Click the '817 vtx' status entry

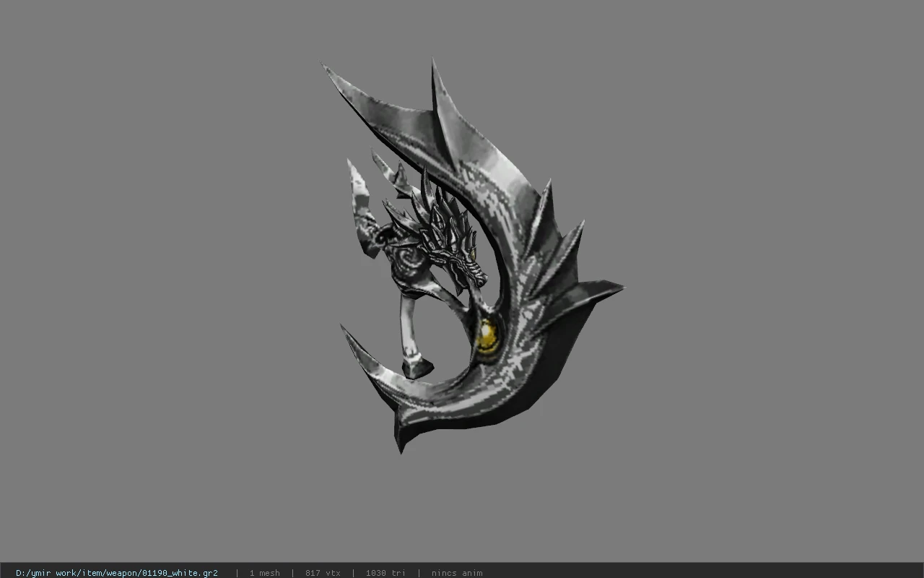pyautogui.click(x=323, y=573)
